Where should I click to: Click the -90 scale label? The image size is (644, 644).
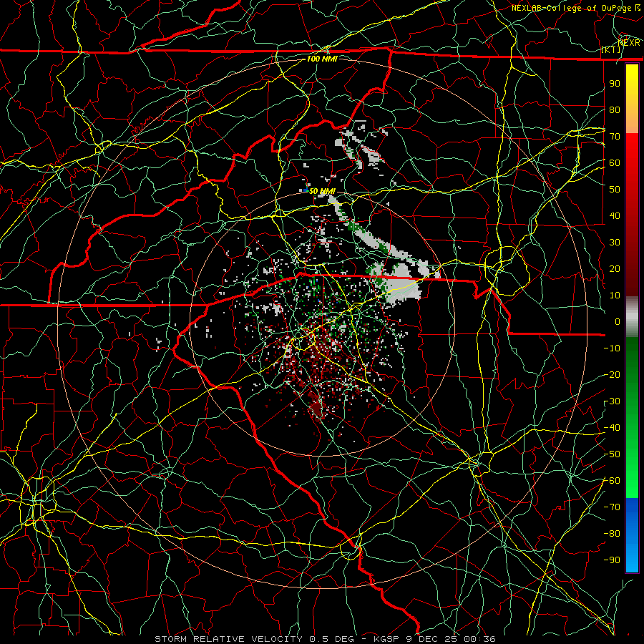612,560
